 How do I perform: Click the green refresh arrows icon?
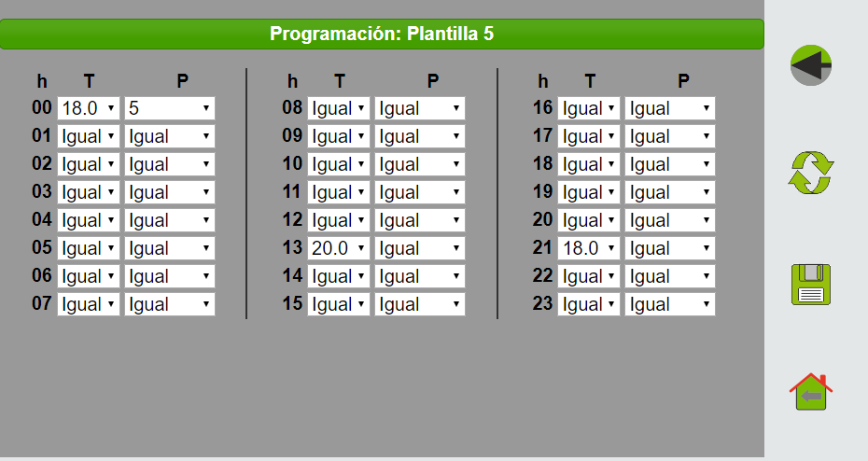pyautogui.click(x=811, y=173)
